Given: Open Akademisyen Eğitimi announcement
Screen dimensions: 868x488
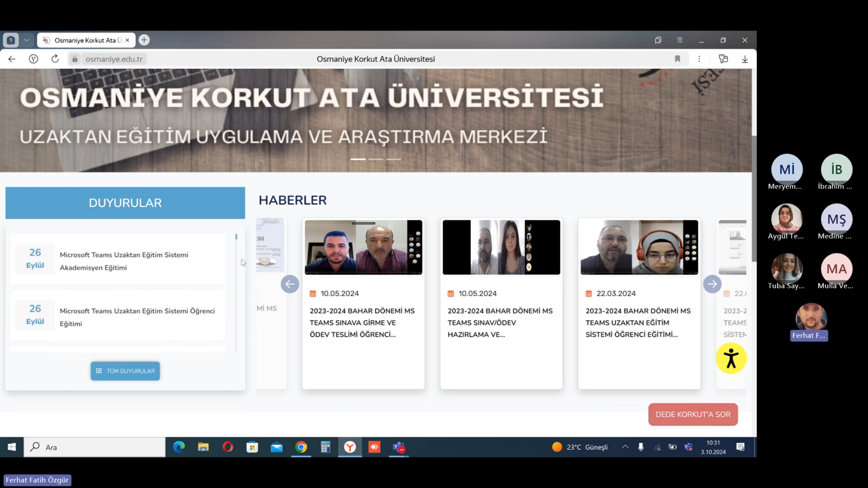Looking at the screenshot, I should click(118, 259).
